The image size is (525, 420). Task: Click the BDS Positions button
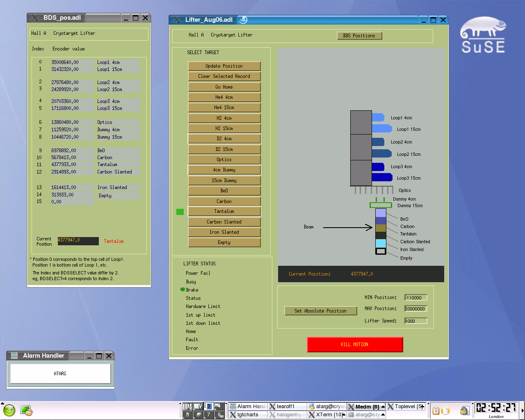pos(359,36)
